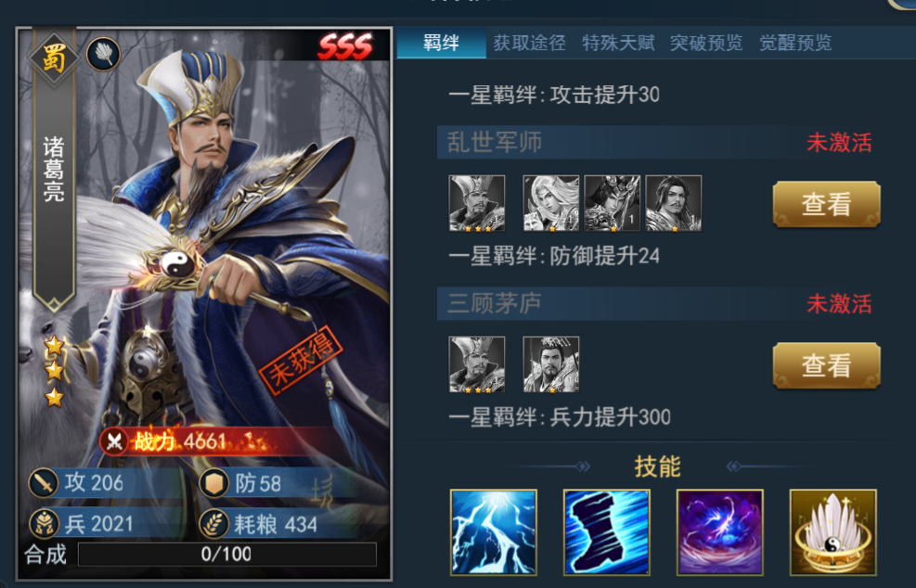Tap the shield icon beside 防 58
916x588 pixels.
tap(213, 483)
